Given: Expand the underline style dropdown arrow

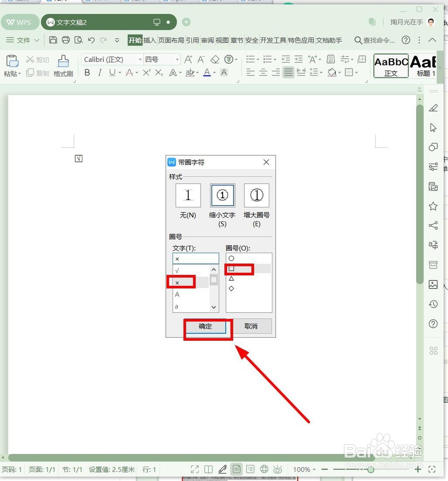Looking at the screenshot, I should [120, 73].
